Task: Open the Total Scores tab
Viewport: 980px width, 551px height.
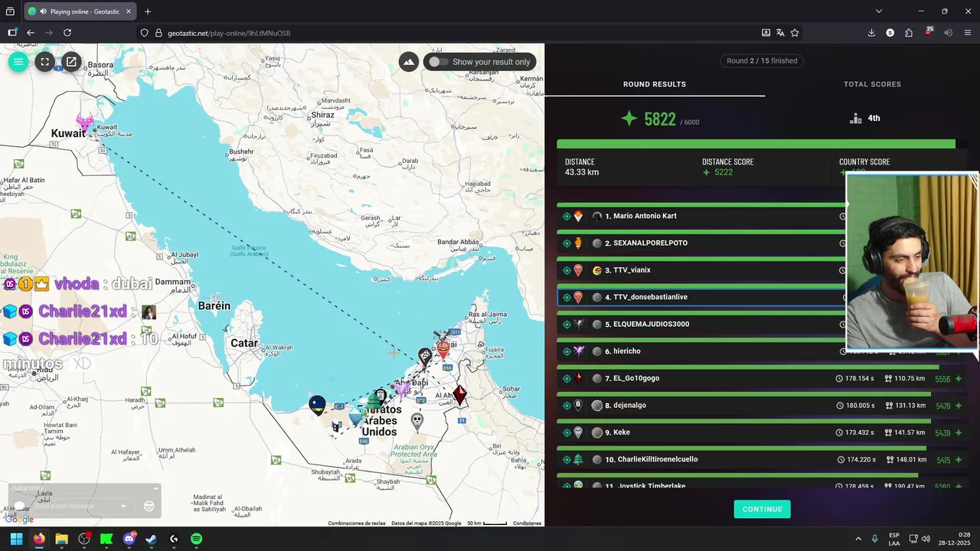Action: coord(872,84)
